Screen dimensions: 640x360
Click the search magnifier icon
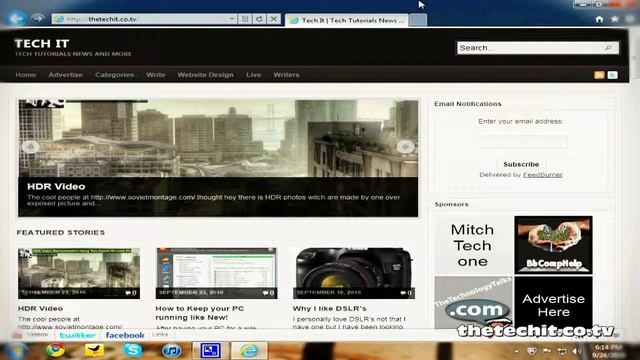coord(608,48)
